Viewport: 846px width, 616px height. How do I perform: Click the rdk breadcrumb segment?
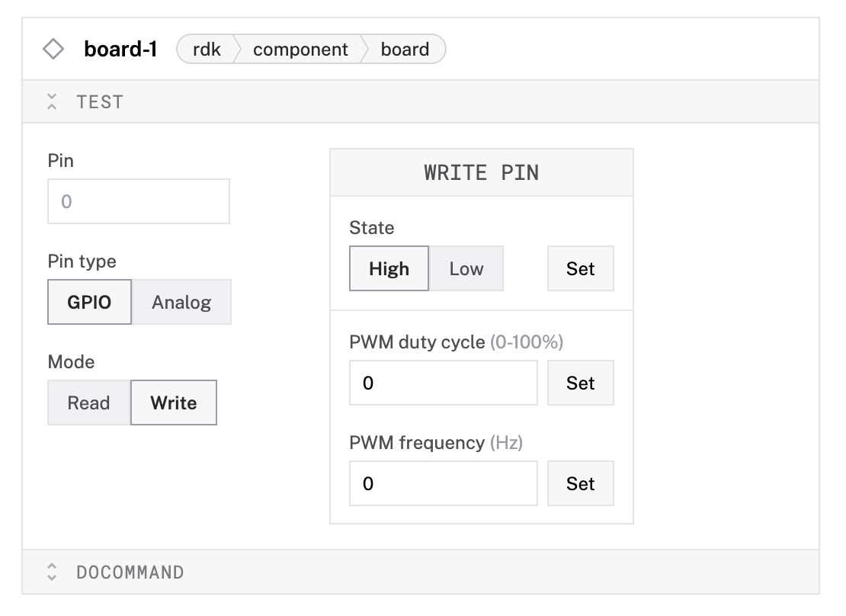click(x=207, y=50)
